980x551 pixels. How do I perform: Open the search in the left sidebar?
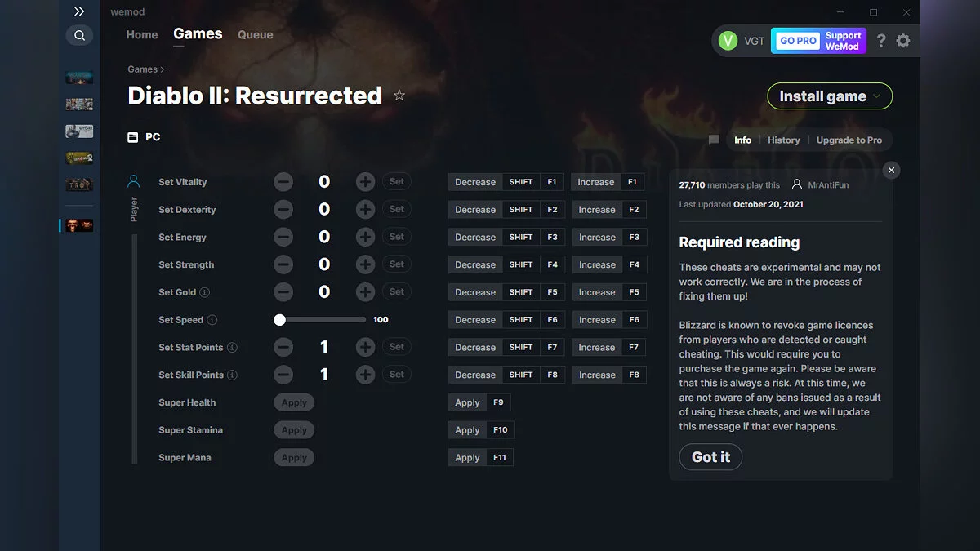coord(79,35)
